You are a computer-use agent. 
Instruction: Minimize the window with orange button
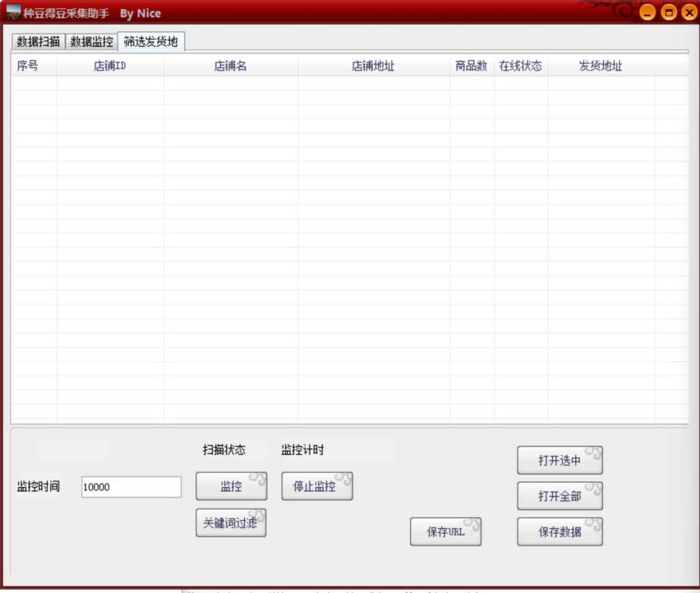[647, 12]
